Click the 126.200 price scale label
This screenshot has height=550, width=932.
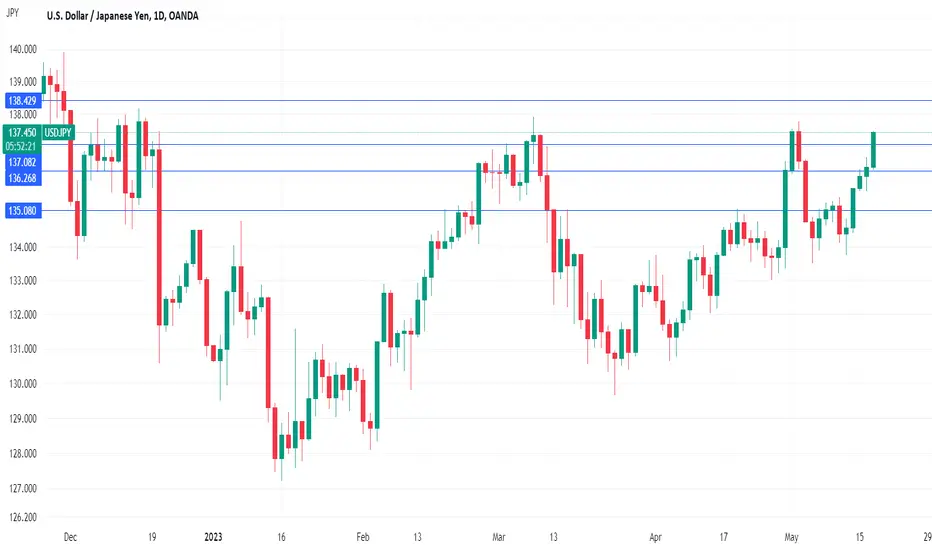tap(23, 517)
